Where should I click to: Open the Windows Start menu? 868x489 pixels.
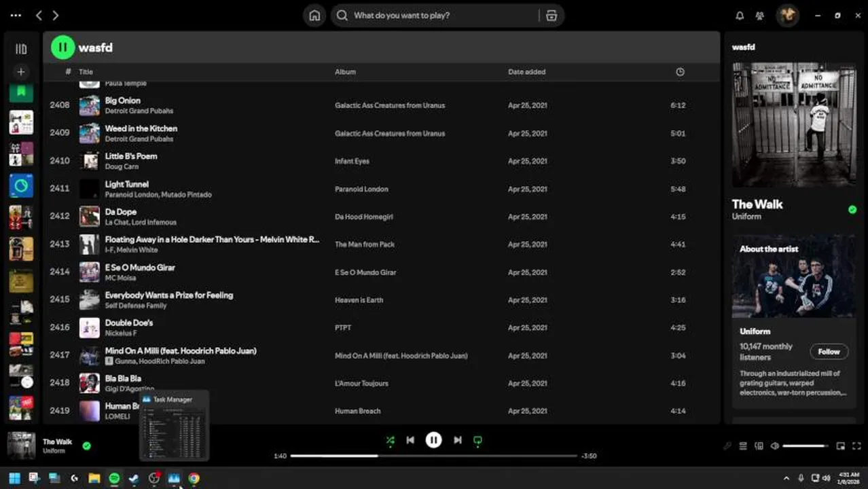[x=14, y=479]
